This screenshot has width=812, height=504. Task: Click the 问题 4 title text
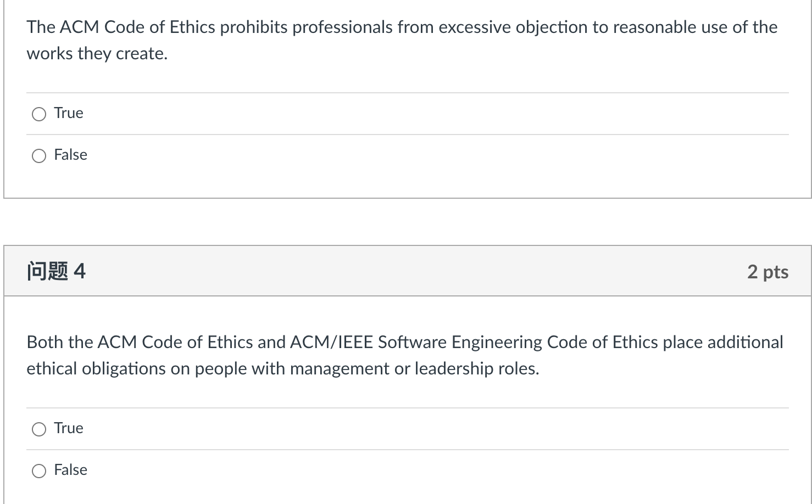[57, 270]
